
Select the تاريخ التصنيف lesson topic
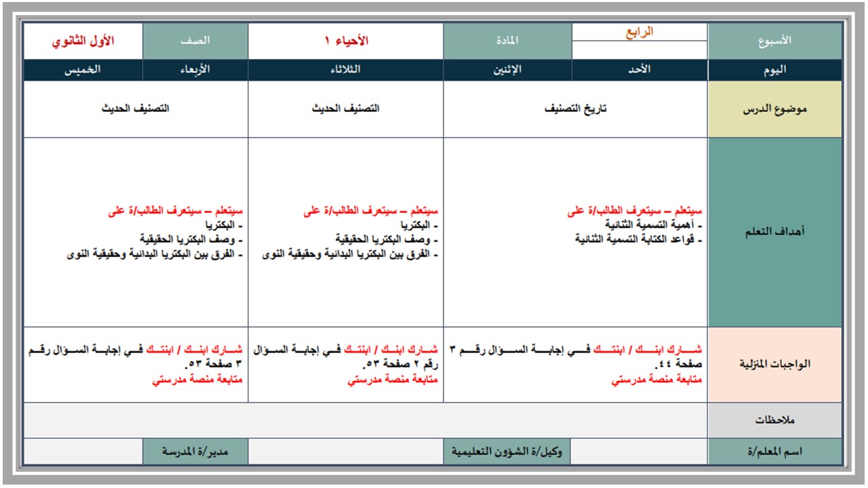point(576,109)
